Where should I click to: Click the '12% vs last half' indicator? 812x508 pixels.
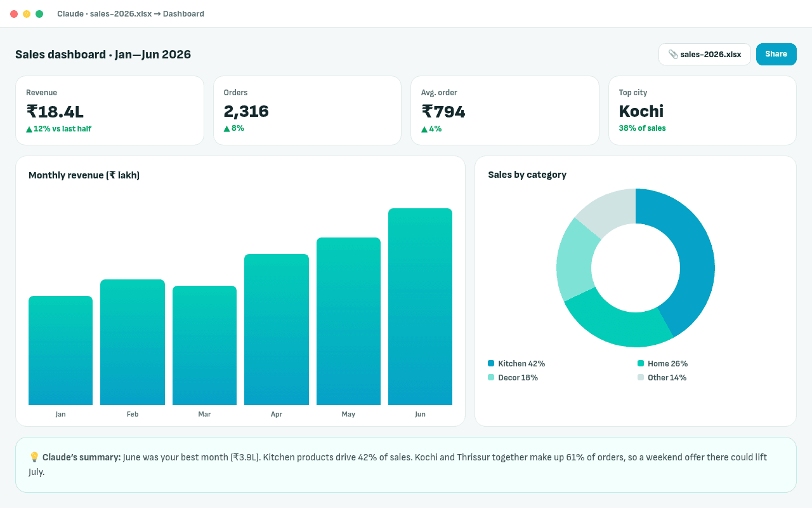click(x=58, y=129)
